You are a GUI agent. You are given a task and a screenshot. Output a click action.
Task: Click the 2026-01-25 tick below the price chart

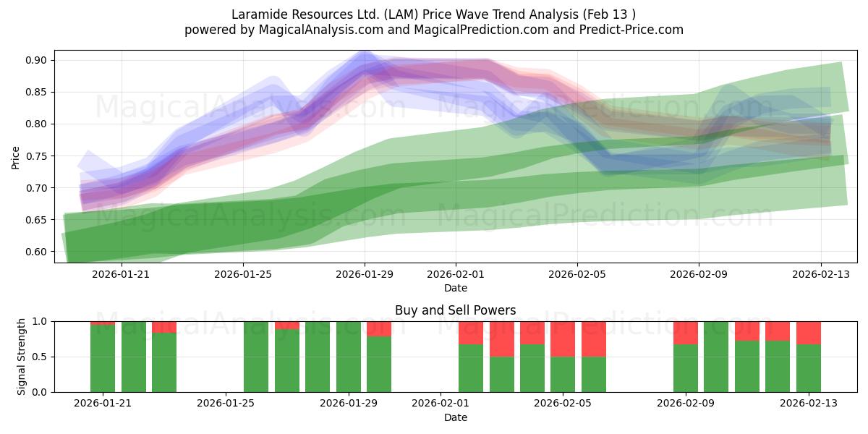pyautogui.click(x=243, y=274)
